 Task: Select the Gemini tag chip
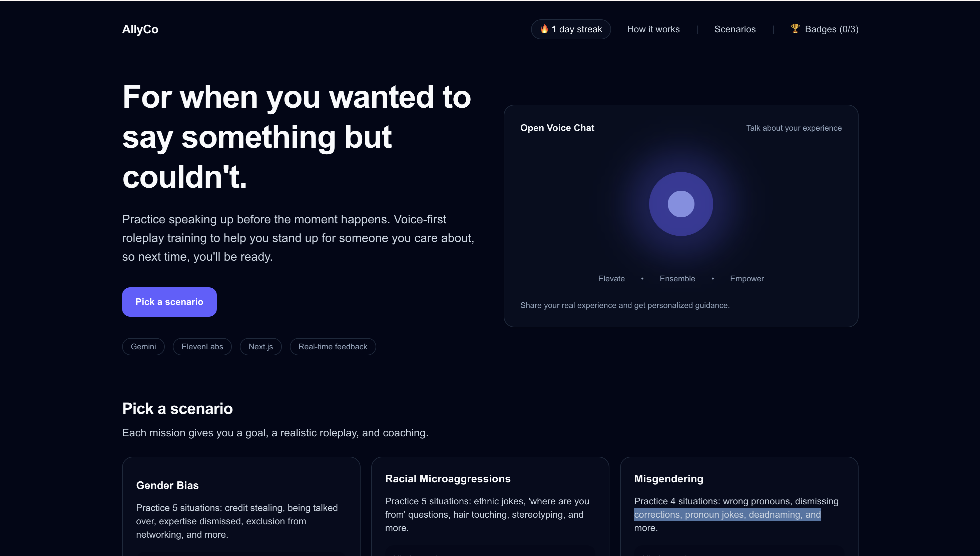(143, 346)
